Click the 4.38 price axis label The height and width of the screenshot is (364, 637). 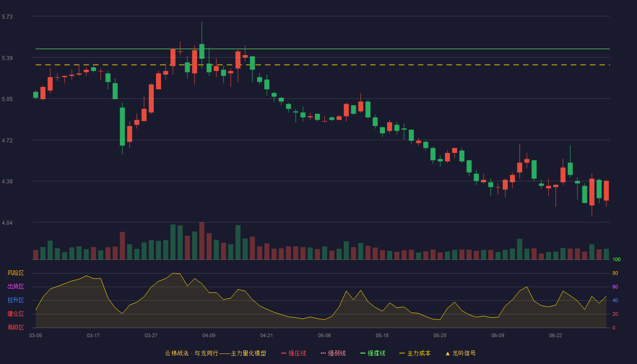(x=7, y=182)
